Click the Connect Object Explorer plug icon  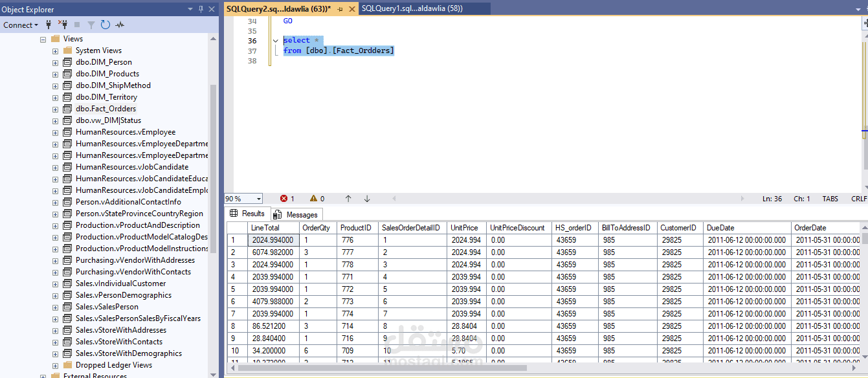tap(49, 25)
